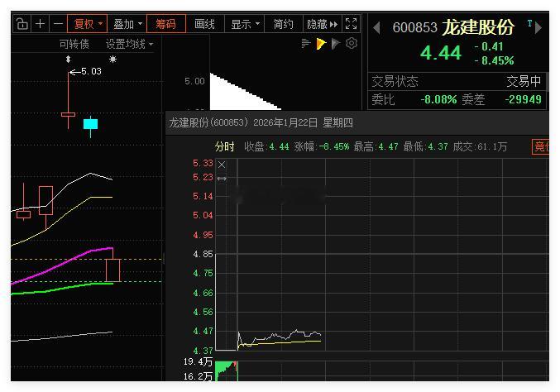Click the unlock padlock icon in the toolbar

(x=22, y=24)
